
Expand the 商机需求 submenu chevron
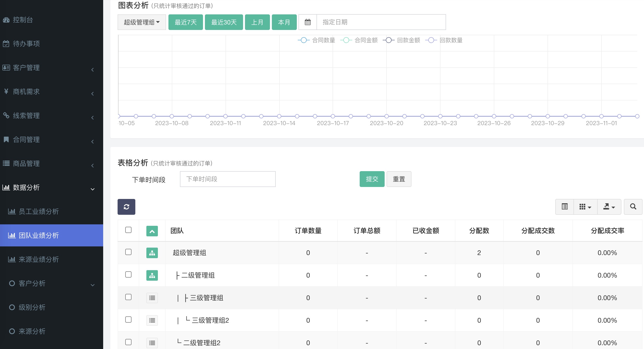[x=93, y=94]
